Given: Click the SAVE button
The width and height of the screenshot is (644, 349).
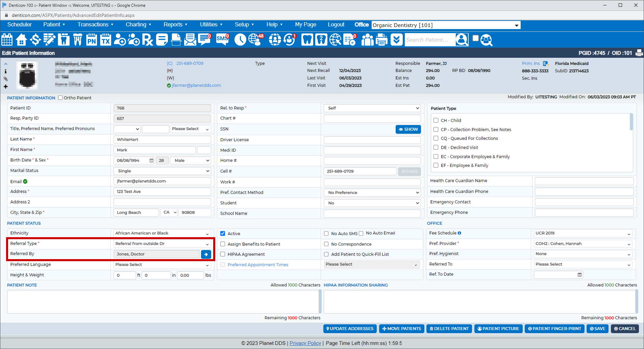Looking at the screenshot, I should tap(597, 329).
